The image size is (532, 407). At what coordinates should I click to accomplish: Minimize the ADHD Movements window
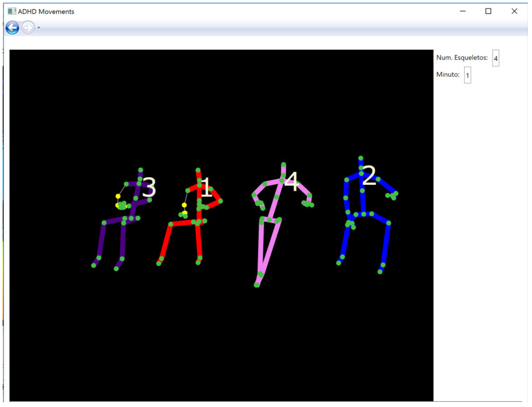coord(463,11)
